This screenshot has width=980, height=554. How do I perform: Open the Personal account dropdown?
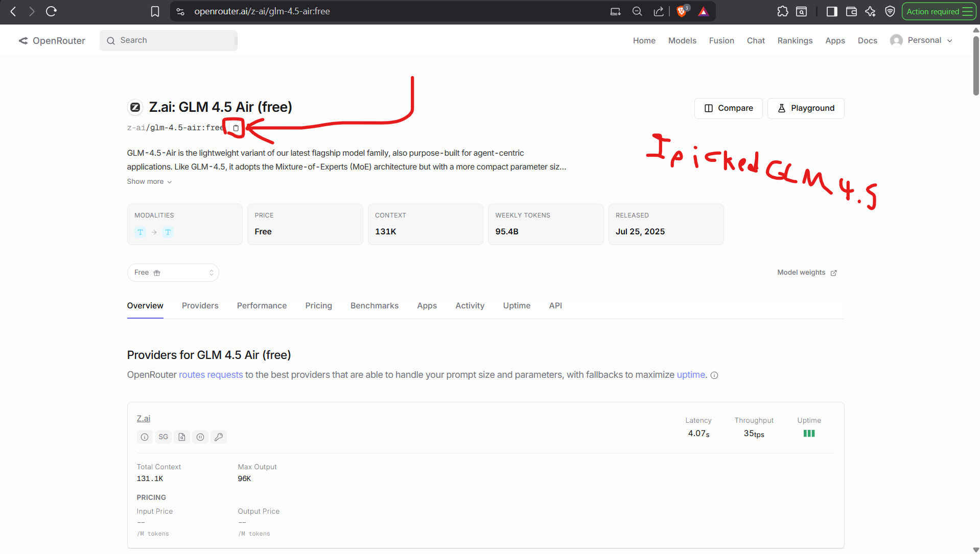tap(921, 40)
